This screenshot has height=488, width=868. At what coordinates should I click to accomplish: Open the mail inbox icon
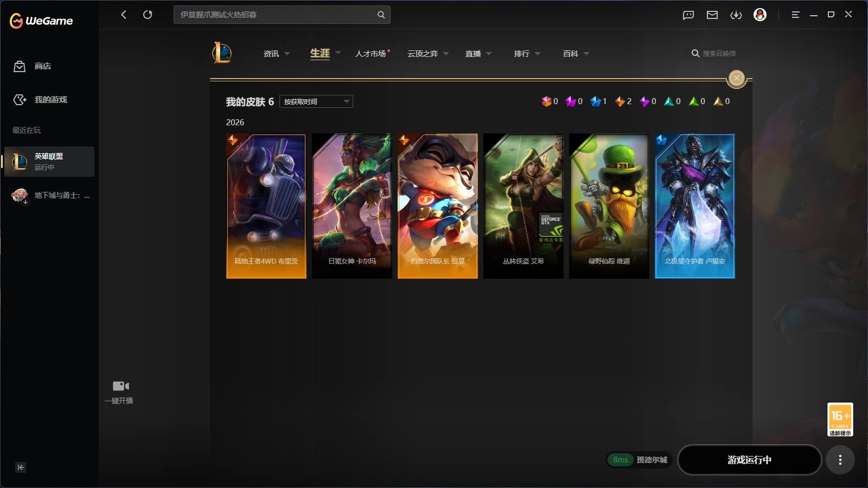pos(712,15)
